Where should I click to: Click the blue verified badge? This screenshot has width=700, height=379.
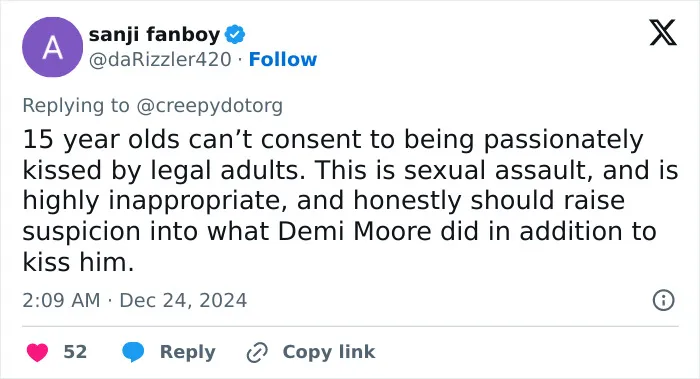tap(235, 34)
